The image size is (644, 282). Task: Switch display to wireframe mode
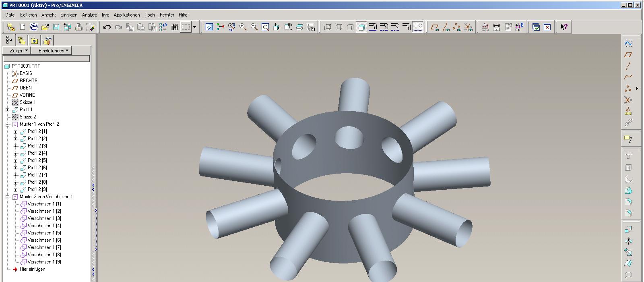click(x=328, y=27)
